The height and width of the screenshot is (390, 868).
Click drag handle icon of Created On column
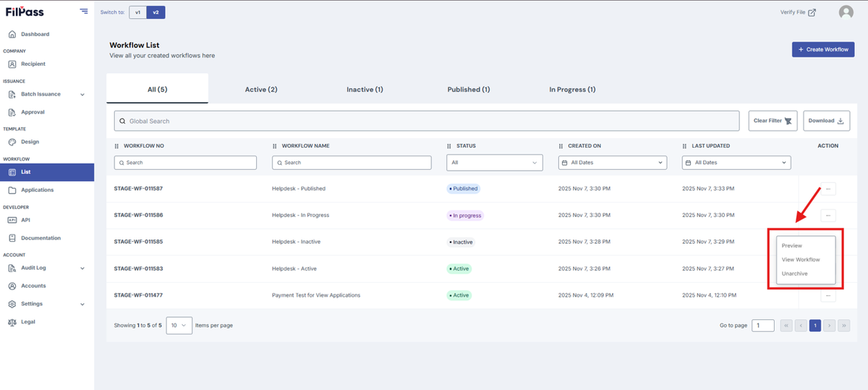click(x=561, y=146)
